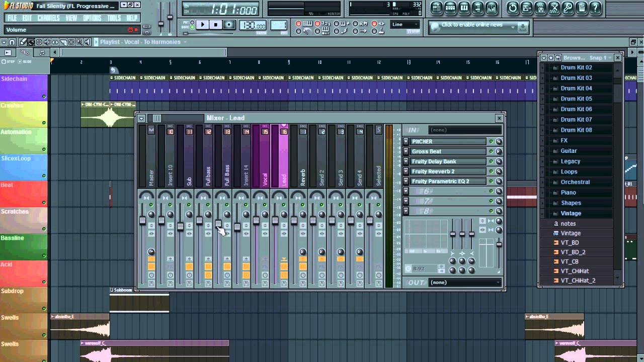Open the Step Sequencer from the toolbar
644x362 pixels.
pyautogui.click(x=450, y=8)
